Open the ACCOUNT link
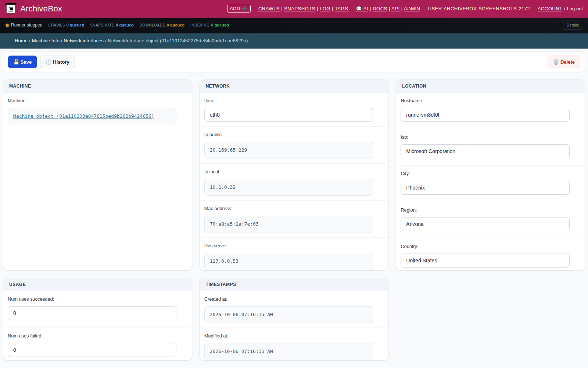 click(550, 8)
